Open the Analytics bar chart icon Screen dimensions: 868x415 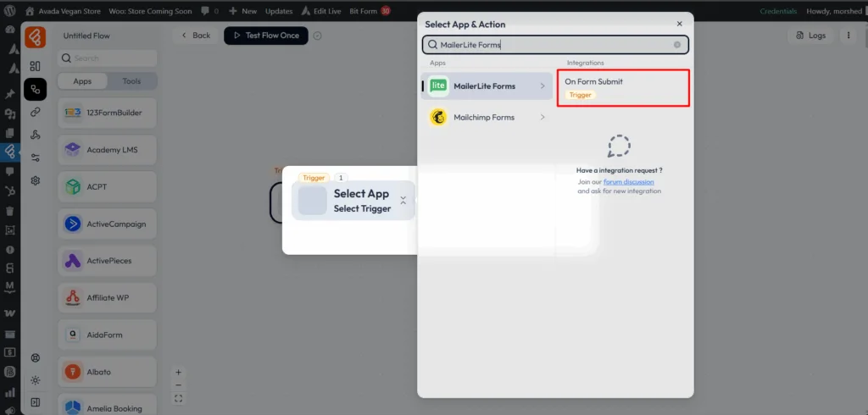pos(9,392)
